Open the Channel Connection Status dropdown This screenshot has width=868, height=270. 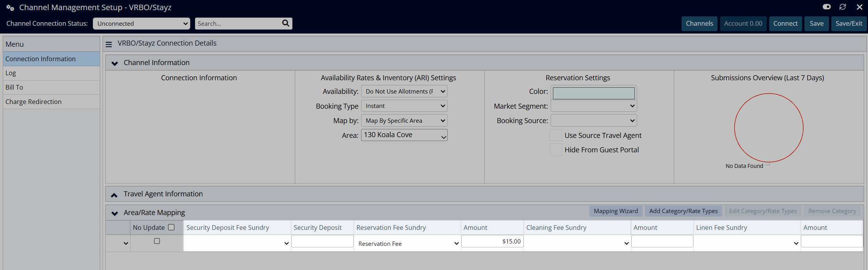142,23
